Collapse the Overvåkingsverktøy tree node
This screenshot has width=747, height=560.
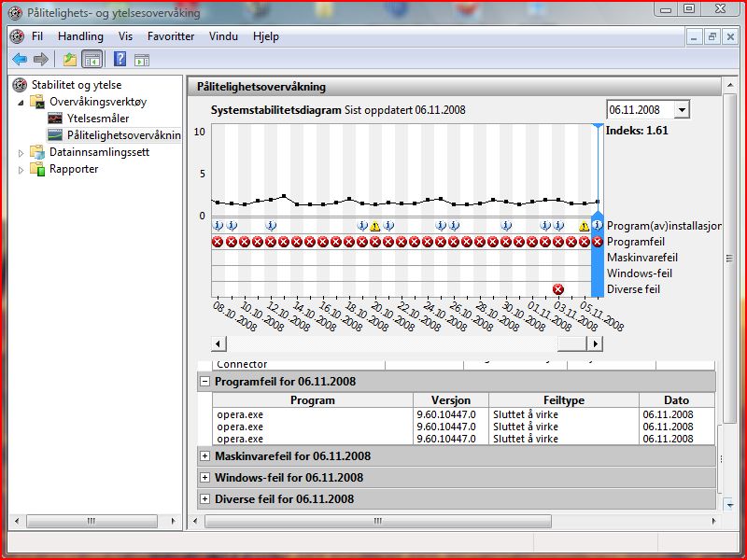click(21, 102)
